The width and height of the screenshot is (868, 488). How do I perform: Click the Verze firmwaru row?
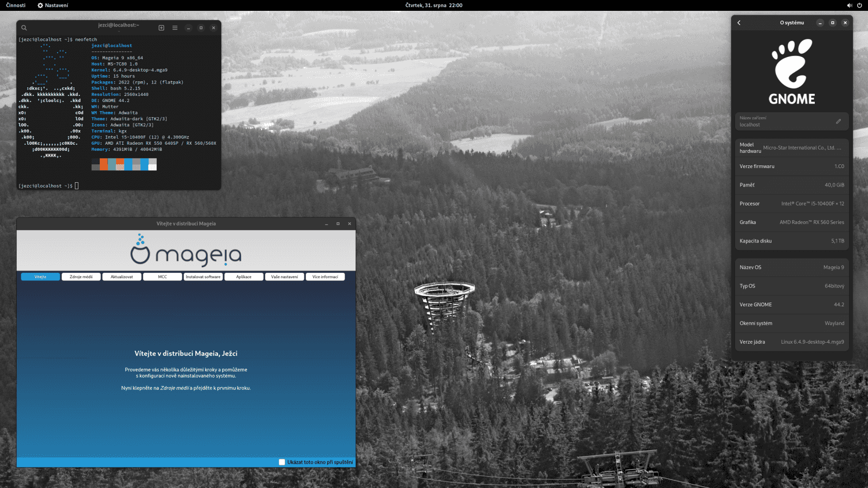[792, 166]
